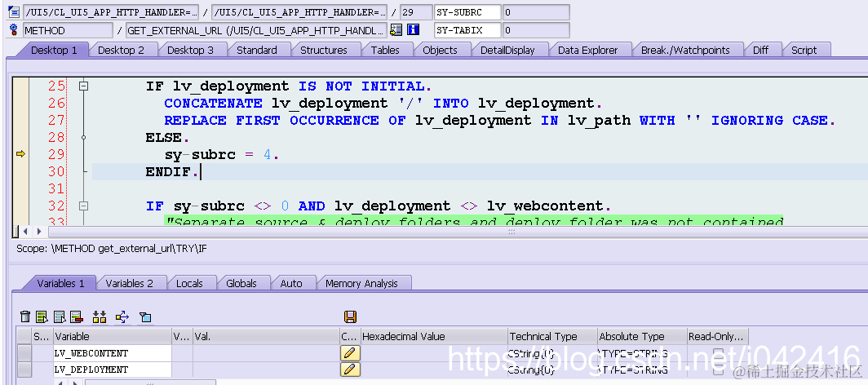Click the second /UI5/CL_UI5_APP_HTTP_HANDLER include field
The height and width of the screenshot is (385, 868).
point(299,12)
